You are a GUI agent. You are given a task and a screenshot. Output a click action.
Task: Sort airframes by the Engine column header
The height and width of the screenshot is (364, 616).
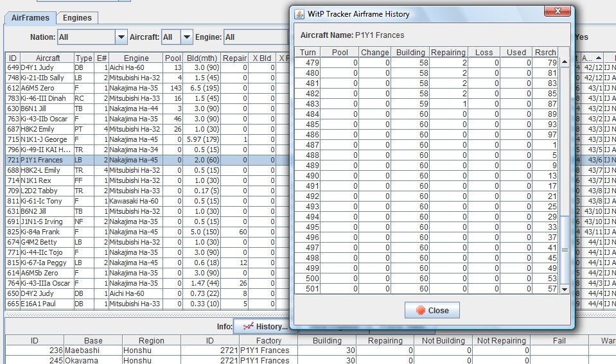tap(136, 58)
